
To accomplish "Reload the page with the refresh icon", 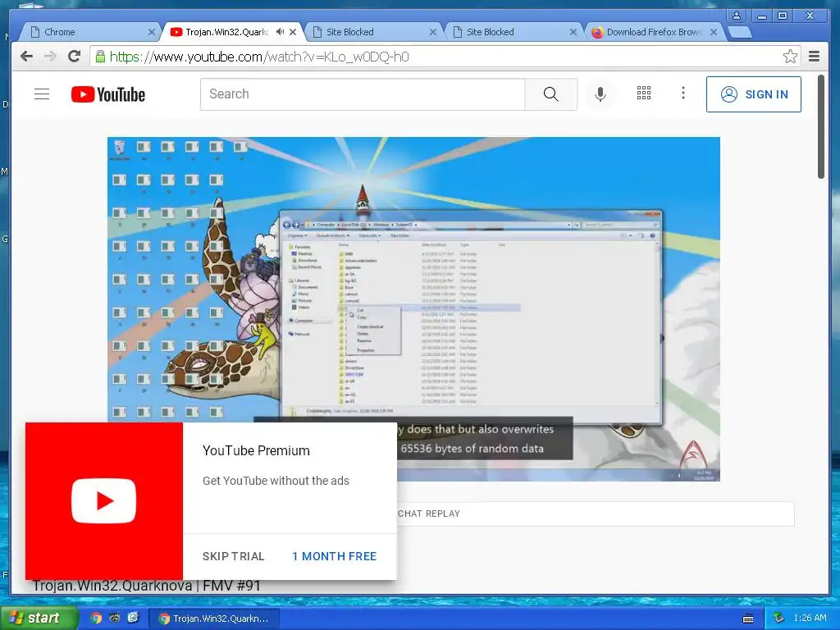I will pos(74,57).
